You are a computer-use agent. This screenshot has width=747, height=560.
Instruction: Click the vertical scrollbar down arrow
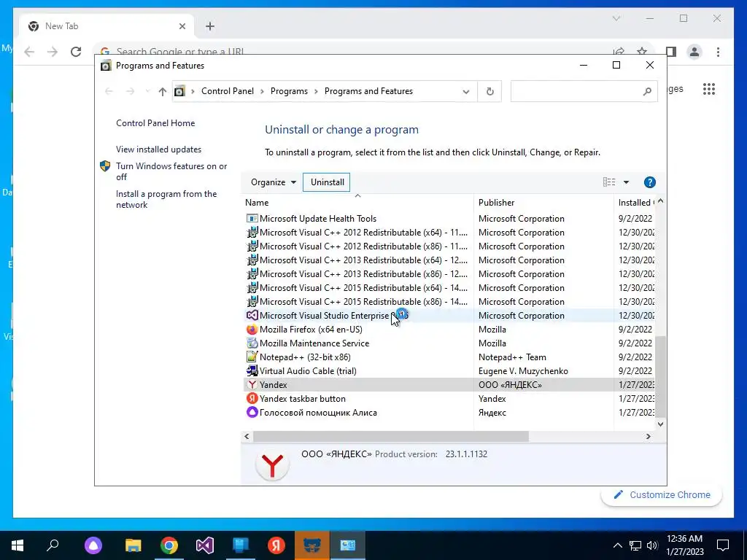(x=660, y=424)
